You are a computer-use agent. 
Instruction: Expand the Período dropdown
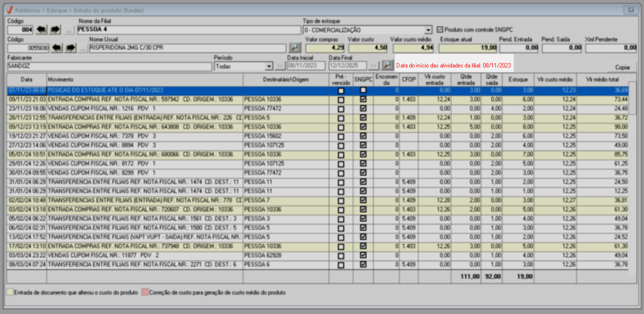(x=269, y=67)
